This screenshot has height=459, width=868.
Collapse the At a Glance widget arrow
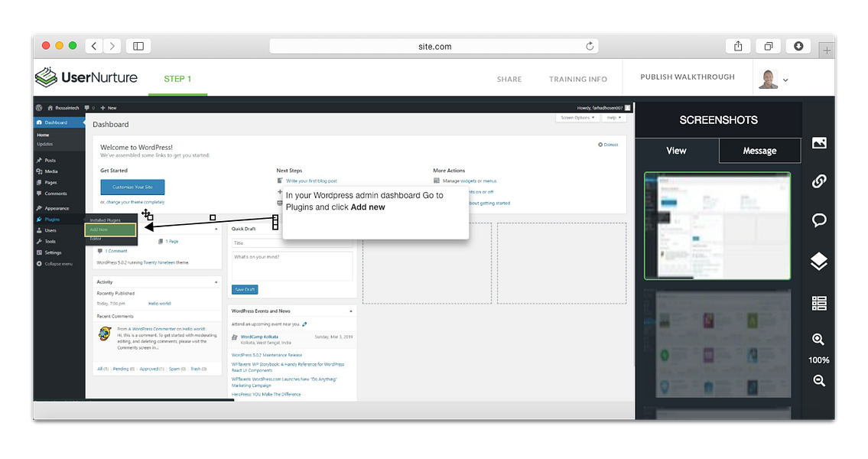tap(216, 229)
